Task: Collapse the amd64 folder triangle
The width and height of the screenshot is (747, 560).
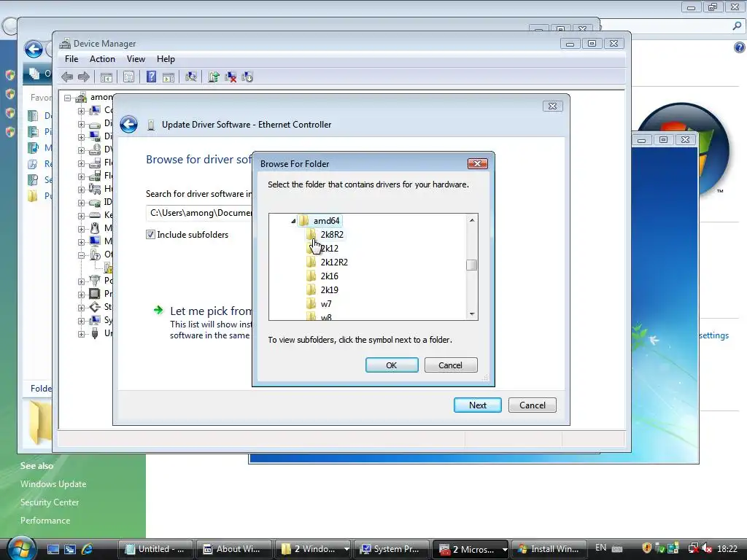Action: (x=293, y=221)
